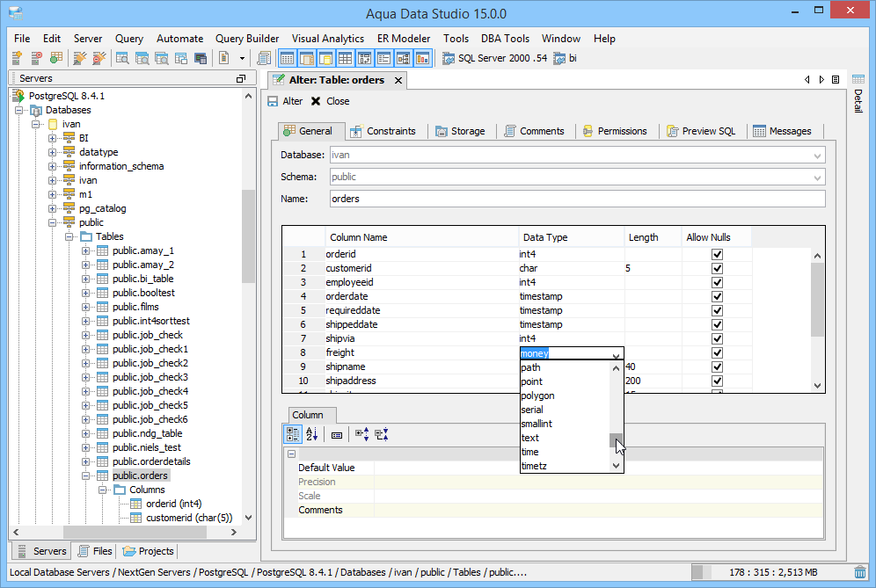The height and width of the screenshot is (588, 876).
Task: Toggle Allow Nulls for shipvia
Action: [x=718, y=338]
